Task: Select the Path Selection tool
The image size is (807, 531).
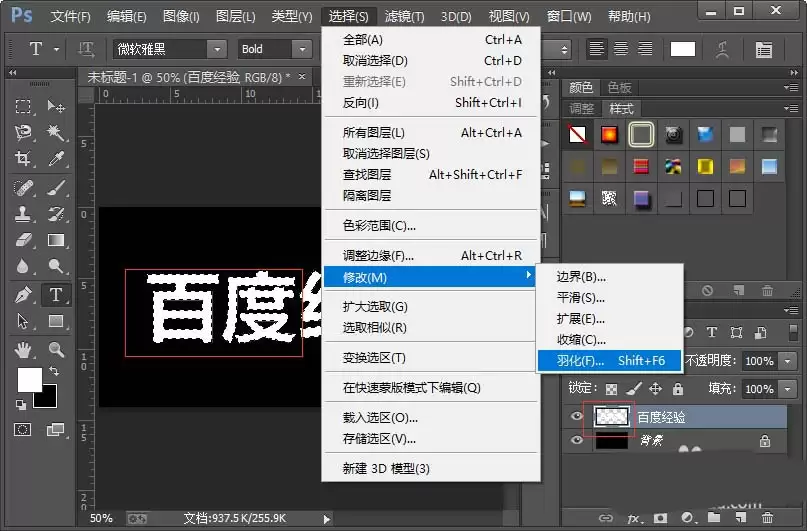Action: (x=23, y=321)
